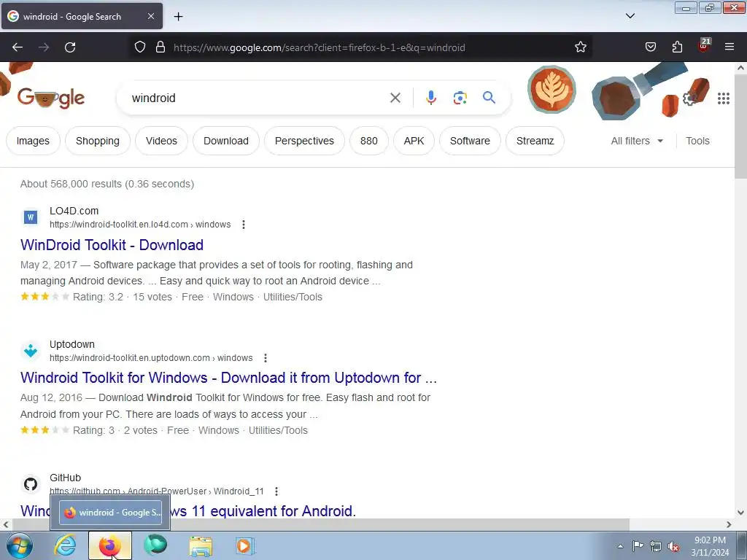The height and width of the screenshot is (560, 747).
Task: Click the forward navigation arrow
Action: click(x=44, y=47)
